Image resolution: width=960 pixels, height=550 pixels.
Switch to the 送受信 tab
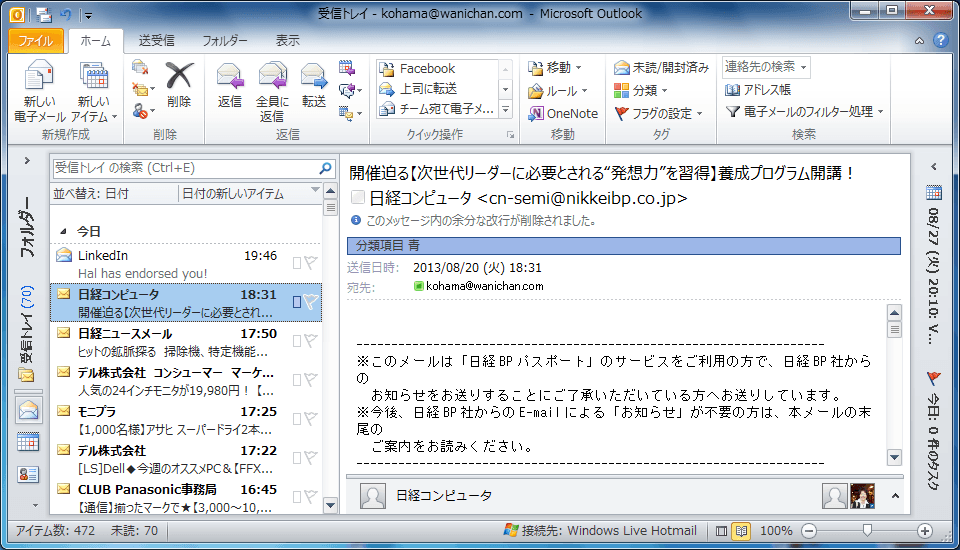pos(156,40)
